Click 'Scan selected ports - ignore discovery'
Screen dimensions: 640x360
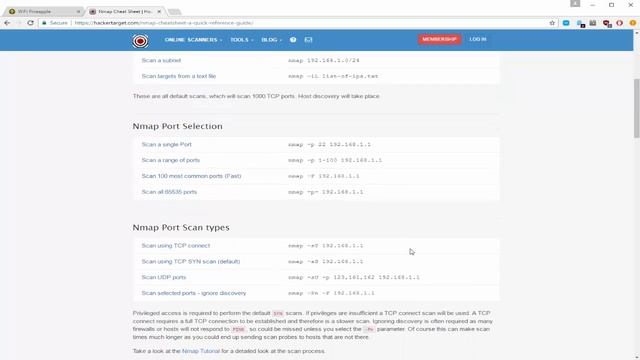click(x=194, y=293)
